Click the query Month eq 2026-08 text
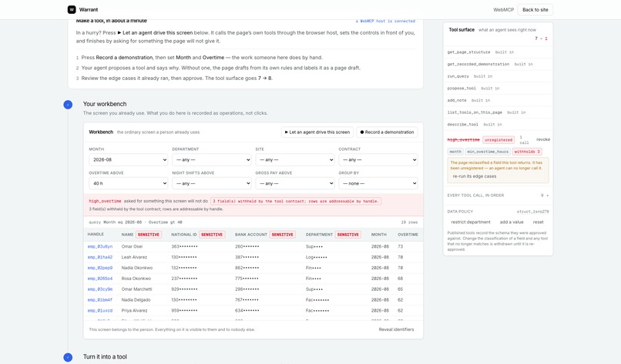Image resolution: width=621 pixels, height=364 pixels. click(x=136, y=222)
